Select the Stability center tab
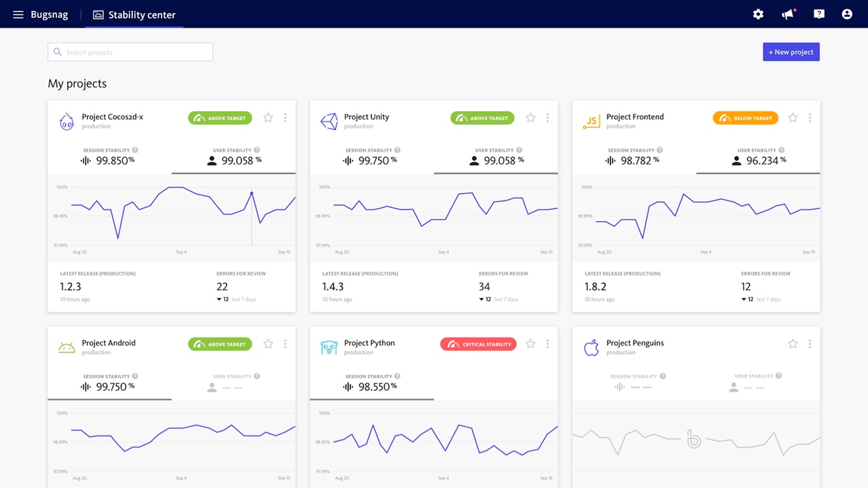The width and height of the screenshot is (868, 488). point(134,14)
